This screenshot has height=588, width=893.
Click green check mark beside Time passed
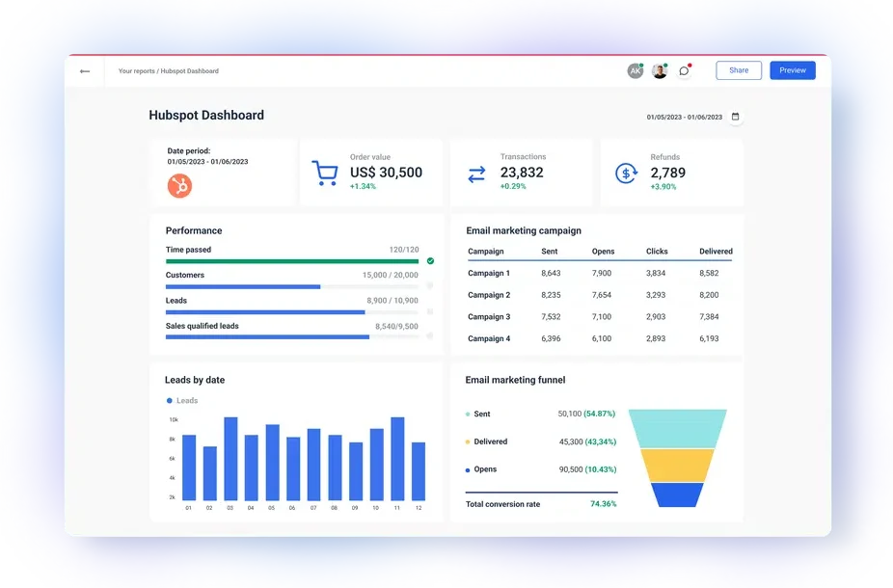pos(430,260)
